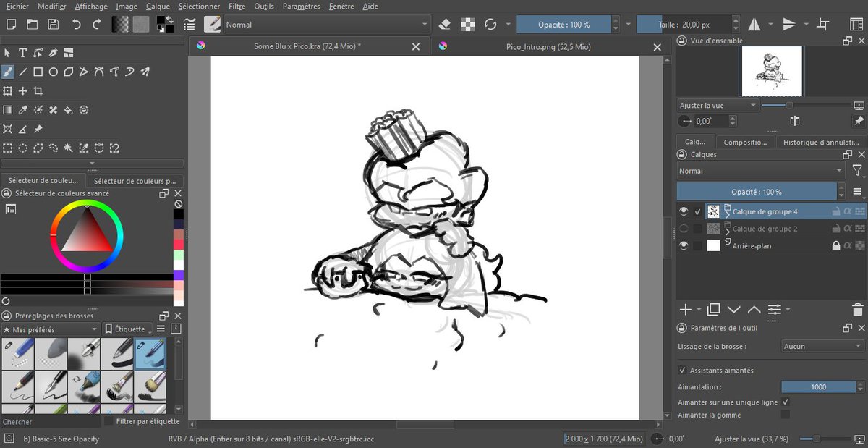
Task: Toggle vertical mirror mode
Action: [789, 25]
